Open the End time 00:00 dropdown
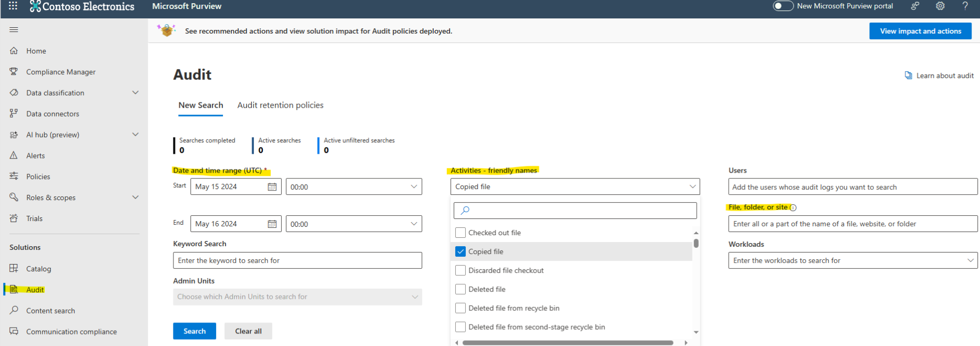 coord(354,224)
